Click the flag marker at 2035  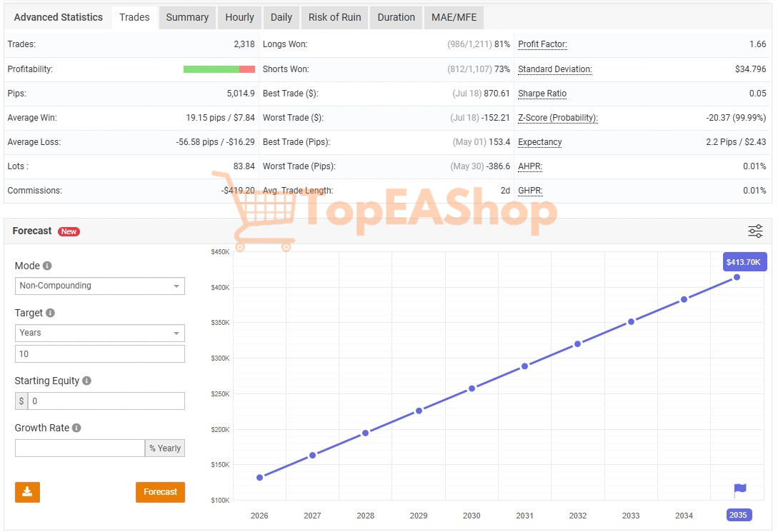(x=739, y=488)
